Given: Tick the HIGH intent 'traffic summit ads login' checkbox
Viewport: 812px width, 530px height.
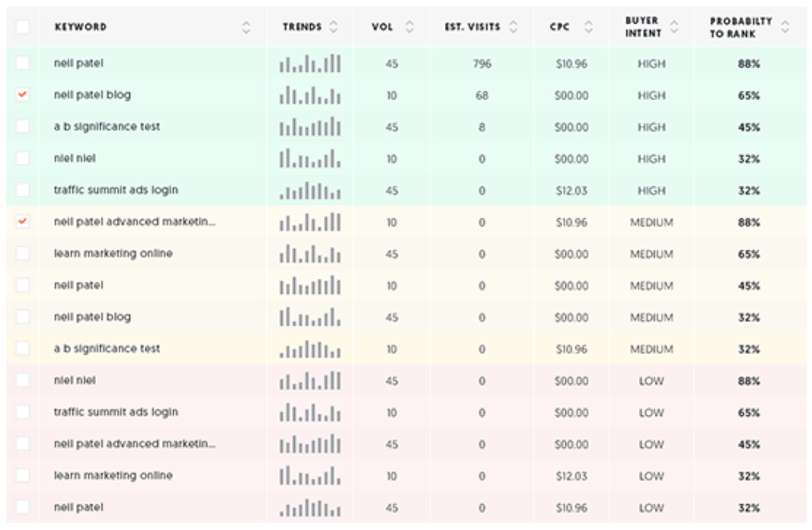Looking at the screenshot, I should [x=23, y=190].
